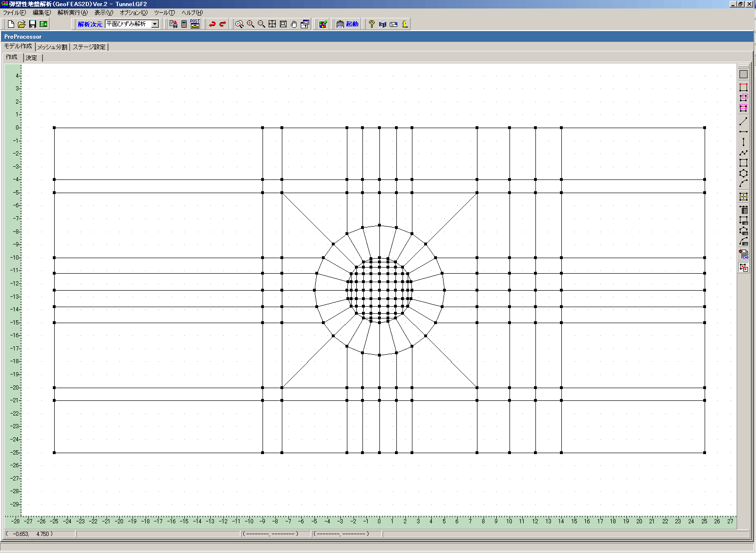The width and height of the screenshot is (756, 553).
Task: Select the 決定 sub-tab
Action: [x=32, y=58]
